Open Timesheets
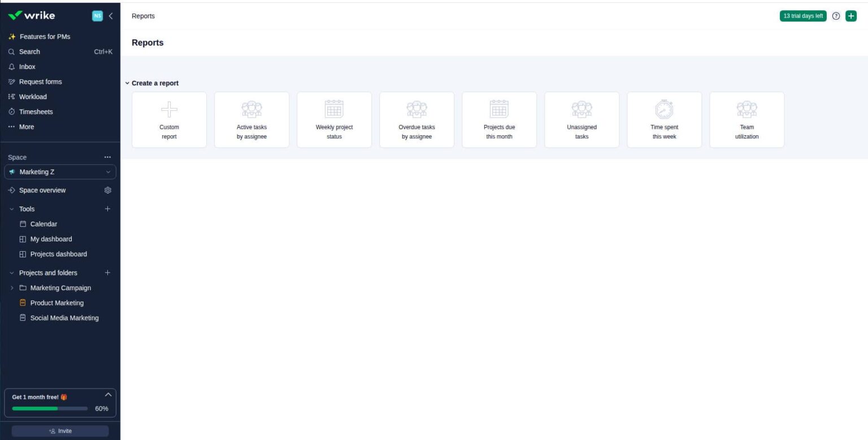868x440 pixels. pos(36,111)
